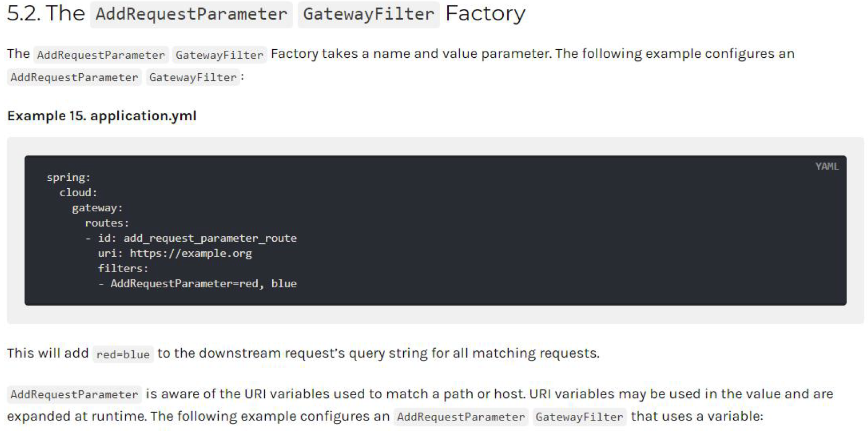Click 'GatewayFilter' code before 'that uses a variable'
868x431 pixels.
(x=579, y=417)
